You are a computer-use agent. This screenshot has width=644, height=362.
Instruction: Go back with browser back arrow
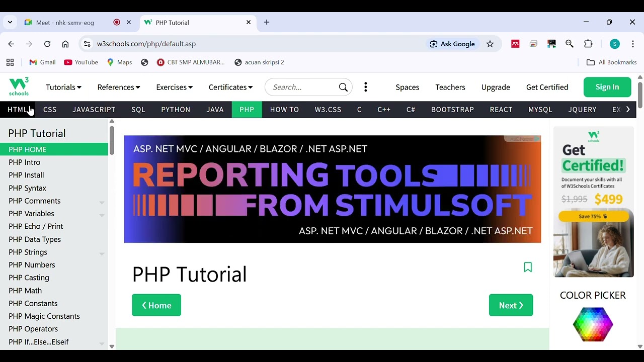[11, 44]
